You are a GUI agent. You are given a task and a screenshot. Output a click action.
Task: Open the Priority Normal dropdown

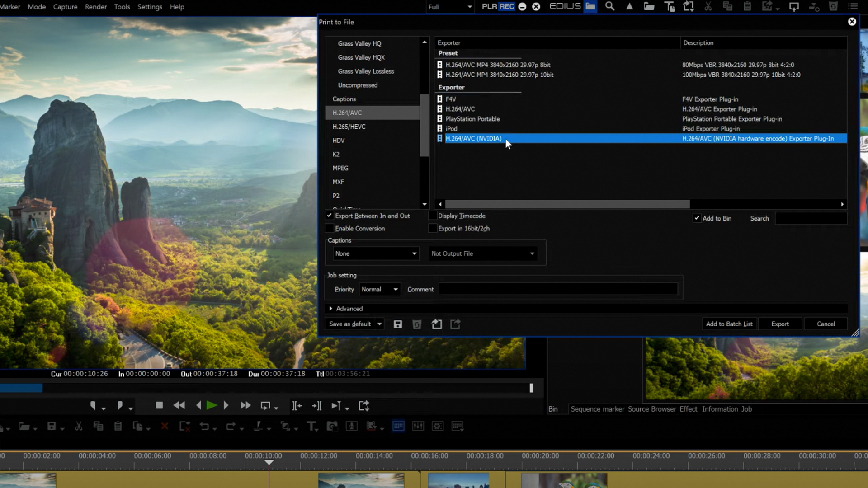(380, 289)
